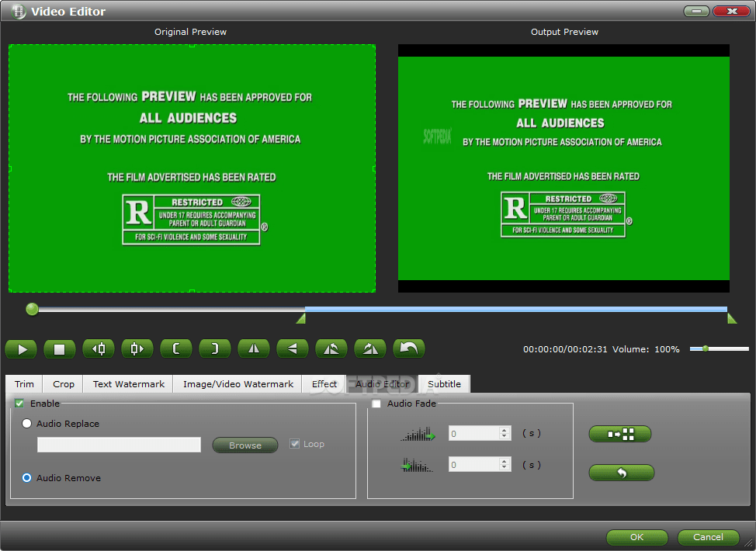The image size is (756, 551).
Task: Click the audio replace file path field
Action: [x=119, y=445]
